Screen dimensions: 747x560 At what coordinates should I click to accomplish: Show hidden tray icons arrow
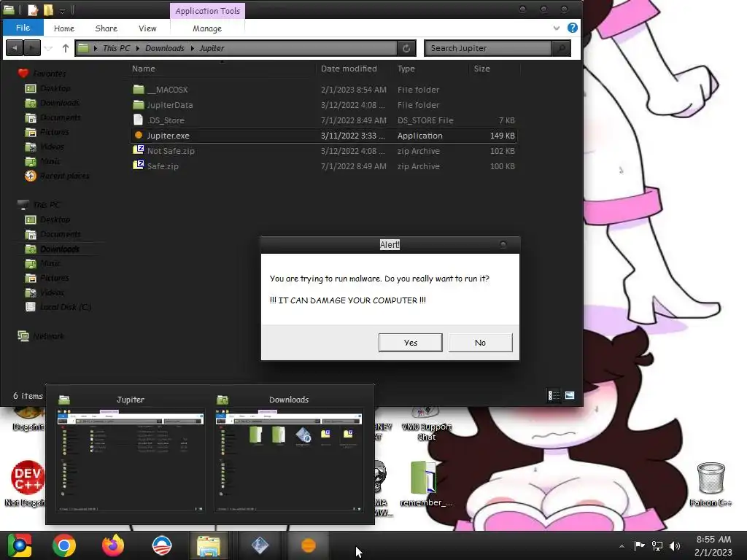[622, 546]
